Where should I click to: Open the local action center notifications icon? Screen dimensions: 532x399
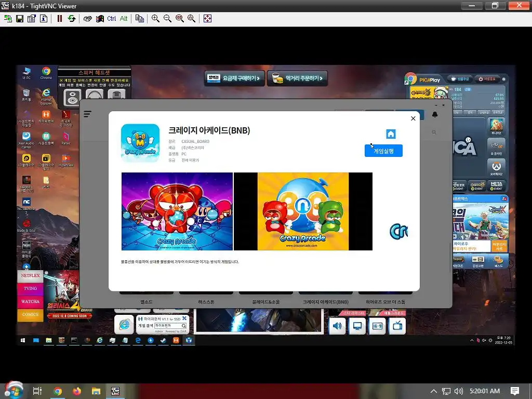pyautogui.click(x=515, y=391)
